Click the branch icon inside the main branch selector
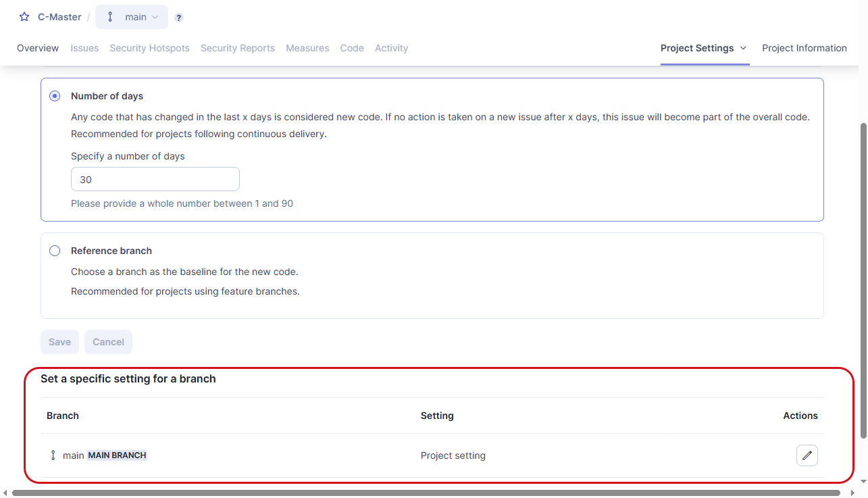This screenshot has height=498, width=868. [x=110, y=17]
